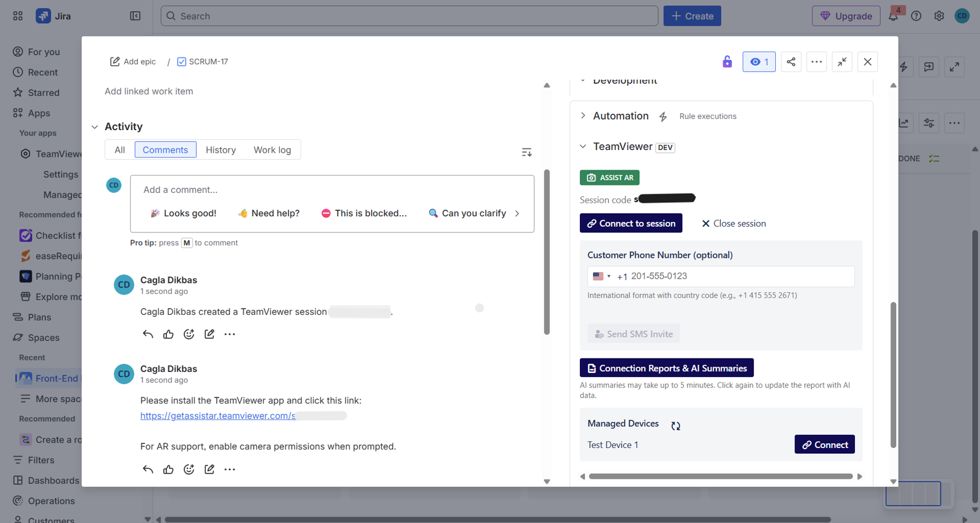This screenshot has width=980, height=523.
Task: Reply to the TeamViewer session created comment
Action: 148,334
